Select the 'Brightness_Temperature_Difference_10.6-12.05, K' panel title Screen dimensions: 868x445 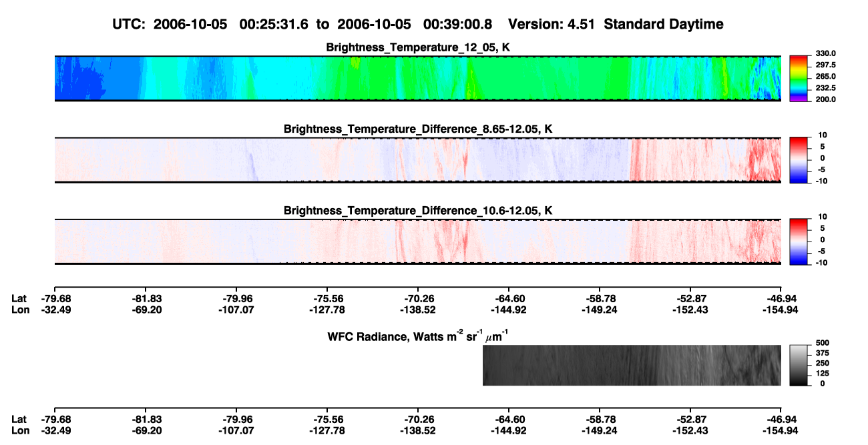[418, 211]
